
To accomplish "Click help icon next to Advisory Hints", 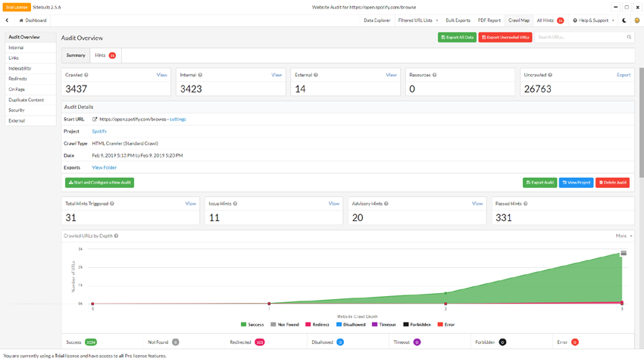I will click(x=386, y=204).
